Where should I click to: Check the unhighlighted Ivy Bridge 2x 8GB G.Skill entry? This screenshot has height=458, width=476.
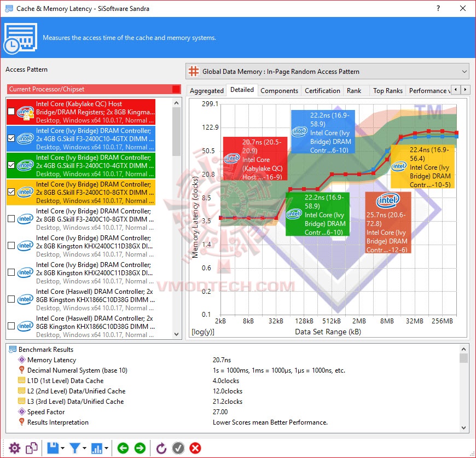11,218
